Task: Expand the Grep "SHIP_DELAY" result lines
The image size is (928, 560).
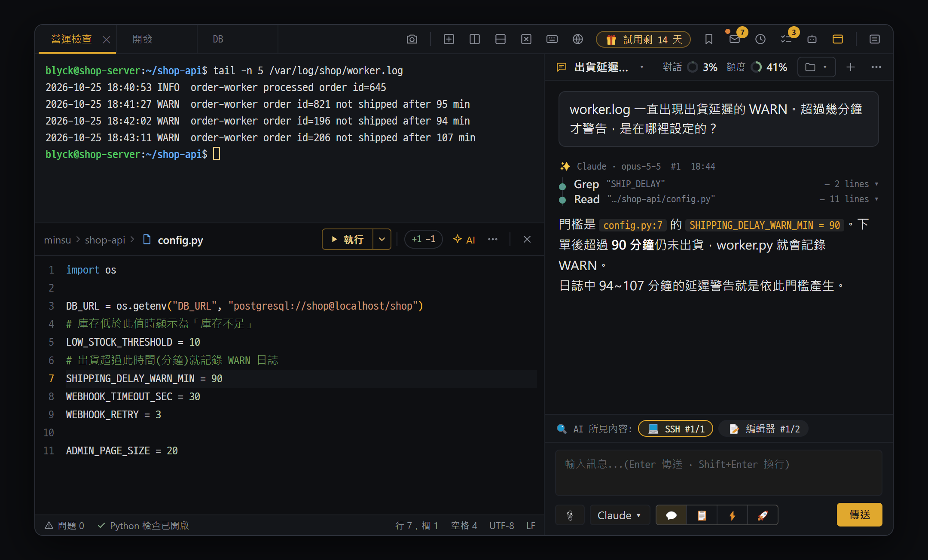Action: coord(851,184)
